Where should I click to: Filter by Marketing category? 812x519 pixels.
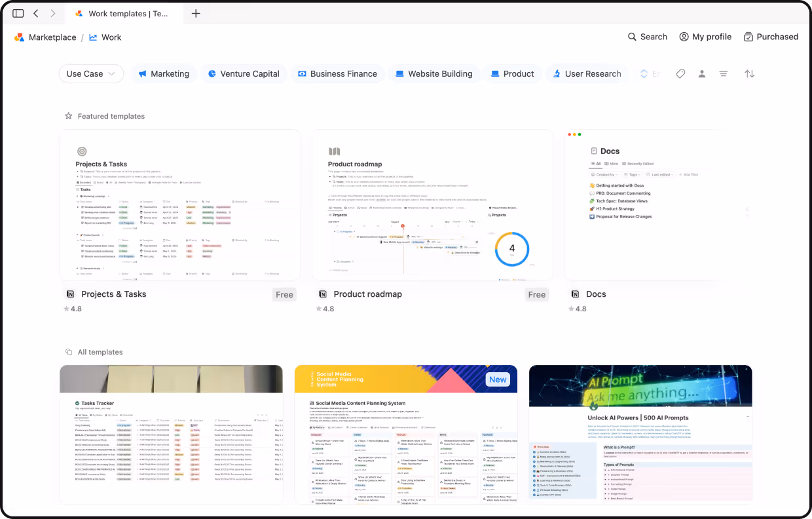tap(164, 74)
